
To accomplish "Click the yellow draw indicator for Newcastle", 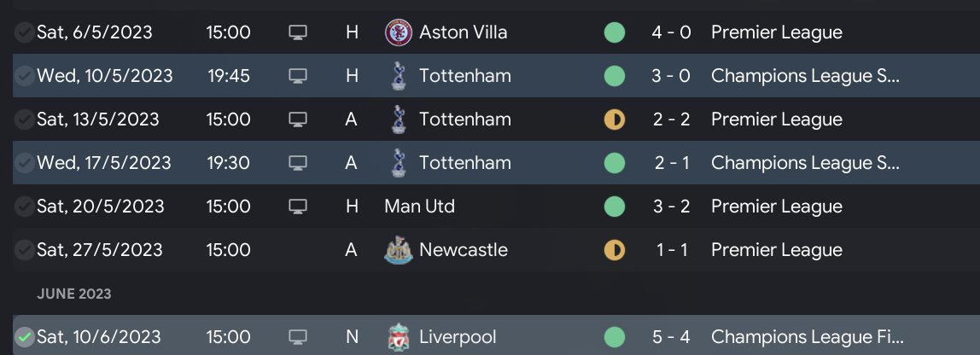I will (614, 250).
